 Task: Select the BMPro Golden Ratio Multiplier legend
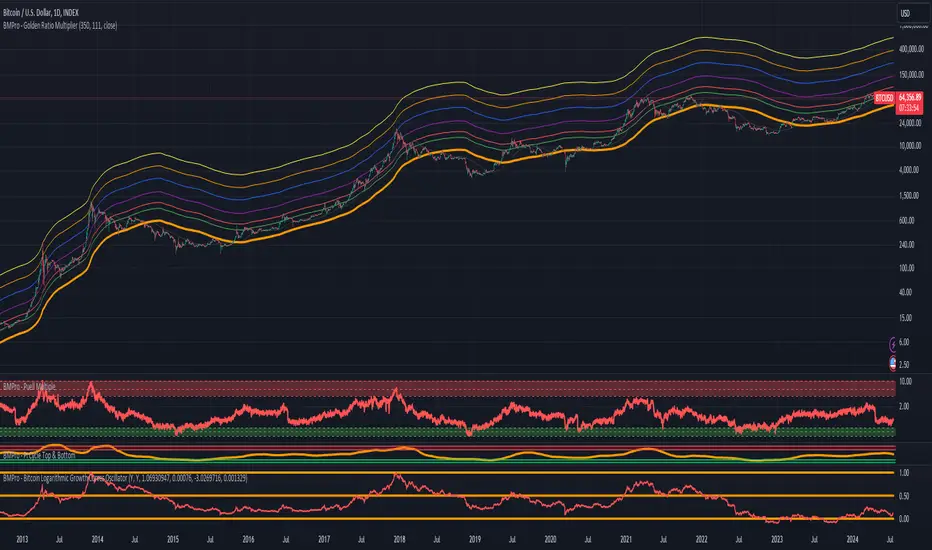coord(60,26)
